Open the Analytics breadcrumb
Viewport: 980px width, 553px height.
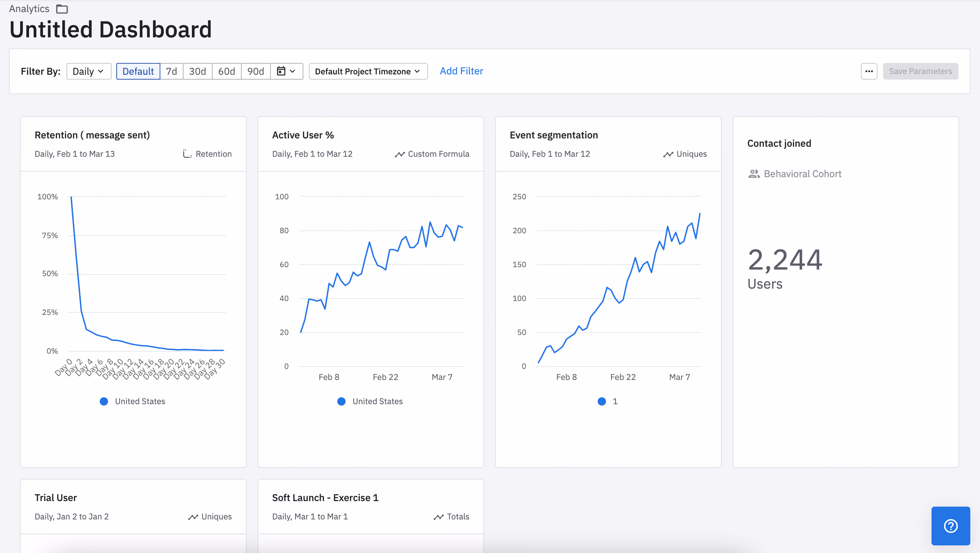pos(29,9)
